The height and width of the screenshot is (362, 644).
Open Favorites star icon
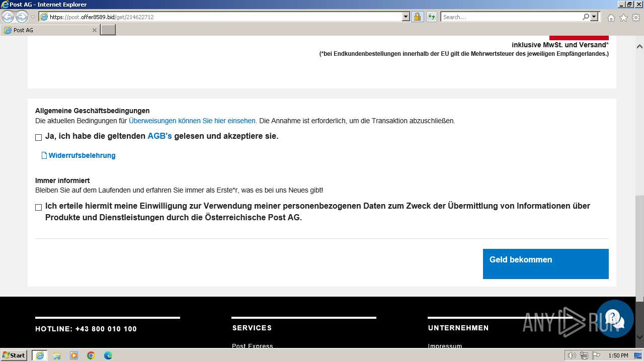click(x=623, y=18)
